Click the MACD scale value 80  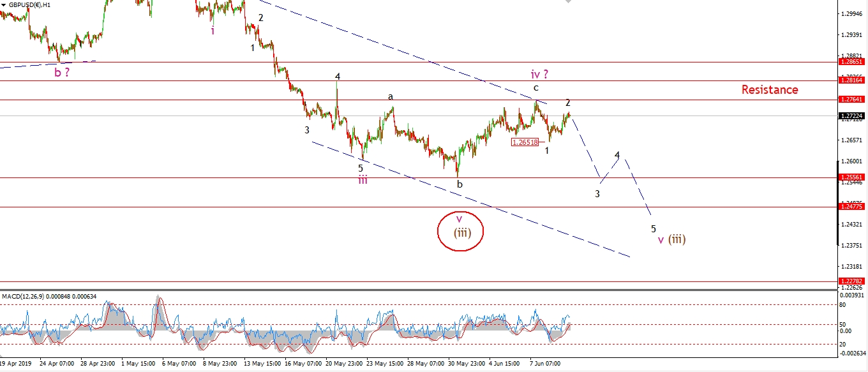pos(843,305)
